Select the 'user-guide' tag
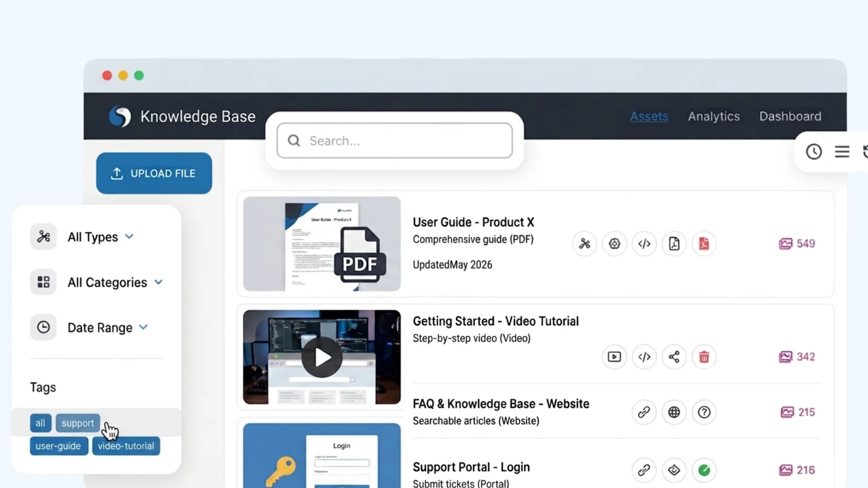Viewport: 868px width, 488px height. tap(59, 446)
